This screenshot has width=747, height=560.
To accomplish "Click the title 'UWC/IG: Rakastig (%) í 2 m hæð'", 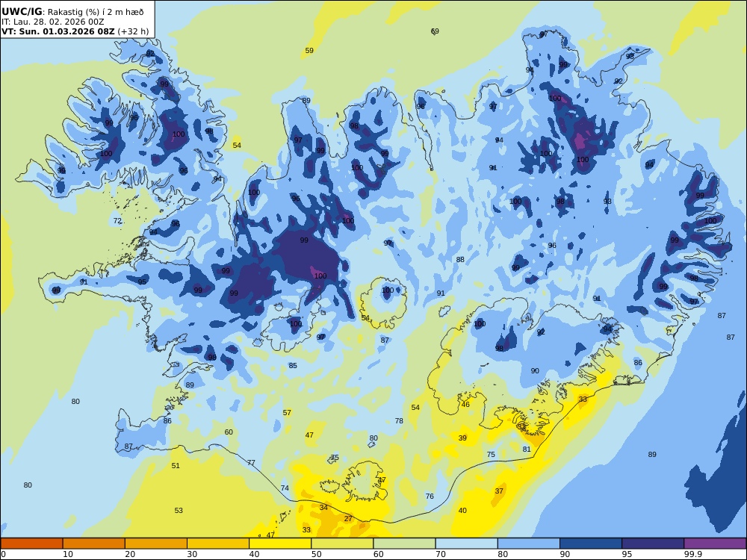I will (x=72, y=12).
